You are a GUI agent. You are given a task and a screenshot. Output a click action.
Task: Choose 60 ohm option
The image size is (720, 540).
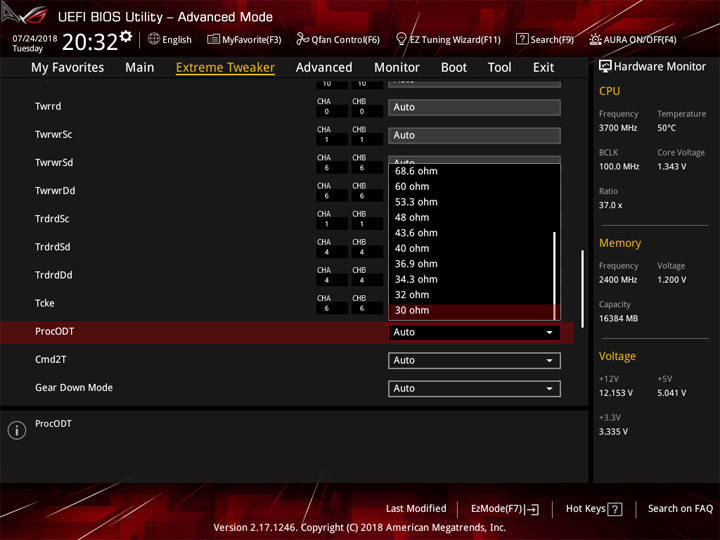[x=471, y=186]
